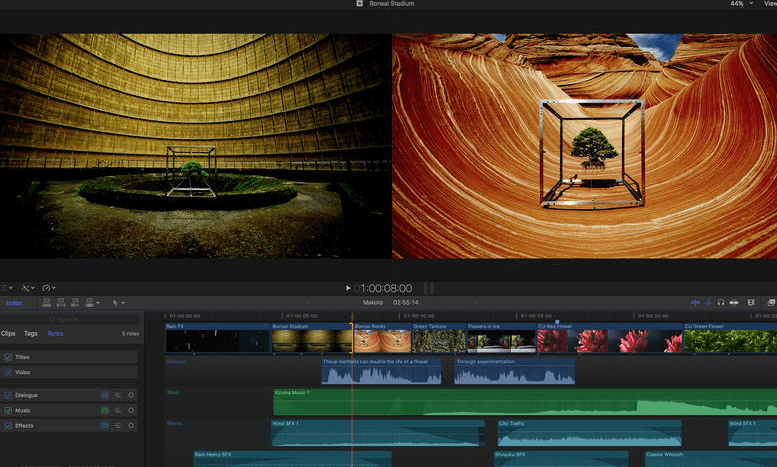Toggle the snapping icon in timeline toolbar

click(x=736, y=302)
